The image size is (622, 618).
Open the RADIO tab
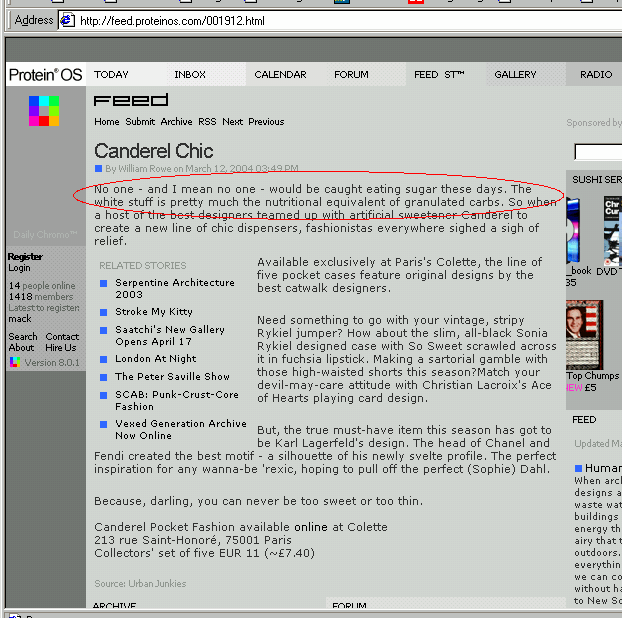pyautogui.click(x=596, y=75)
